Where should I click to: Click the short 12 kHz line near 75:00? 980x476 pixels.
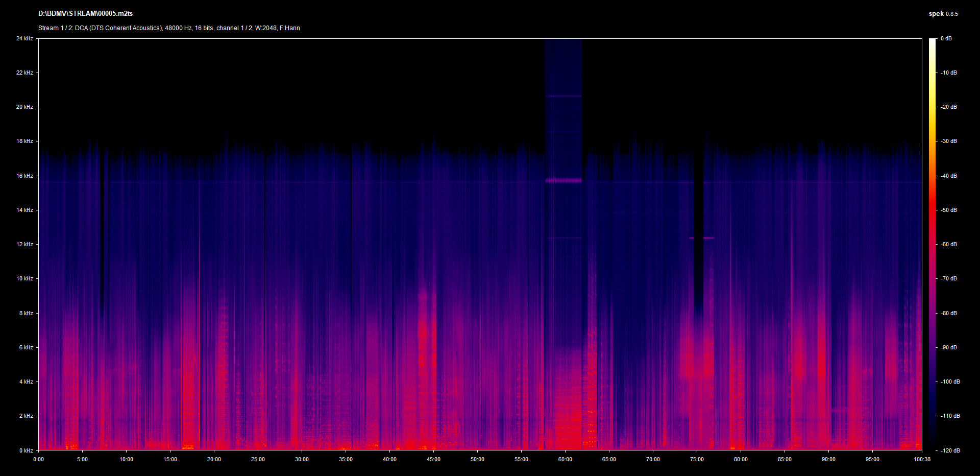coord(708,238)
